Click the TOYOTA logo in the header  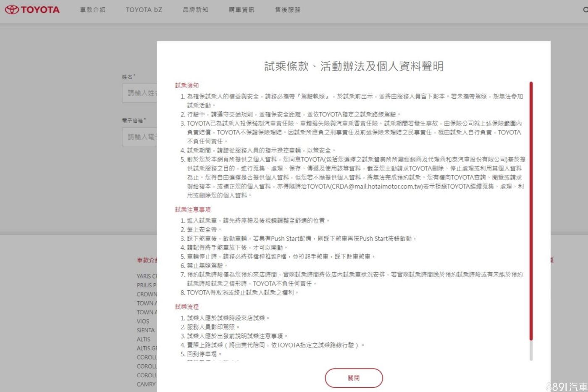tap(32, 10)
